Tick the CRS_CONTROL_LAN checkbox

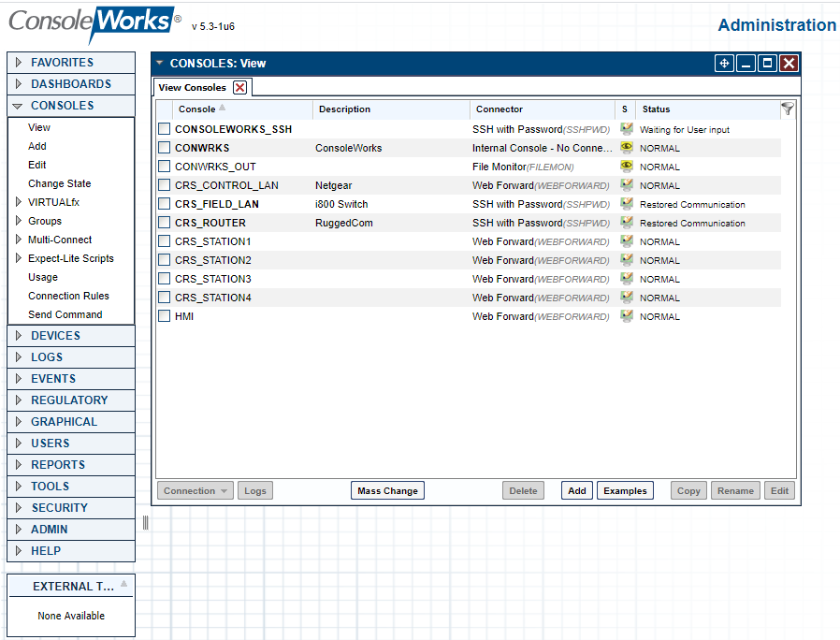coord(165,185)
